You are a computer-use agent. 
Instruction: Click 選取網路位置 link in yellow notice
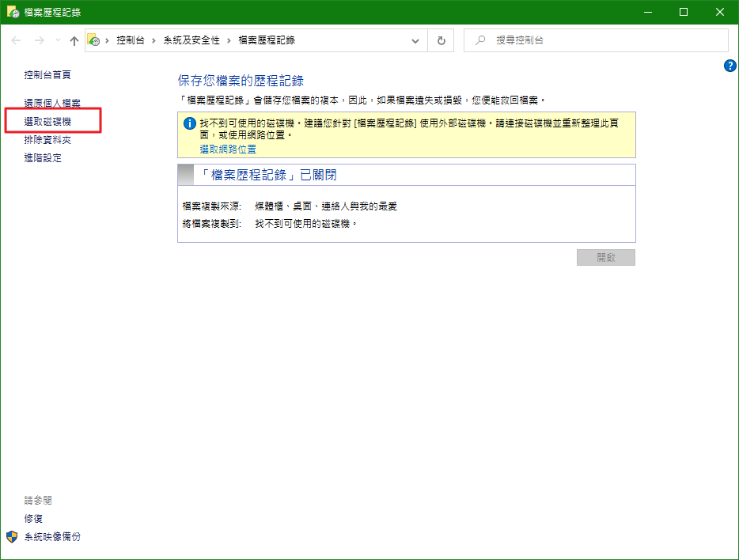228,149
